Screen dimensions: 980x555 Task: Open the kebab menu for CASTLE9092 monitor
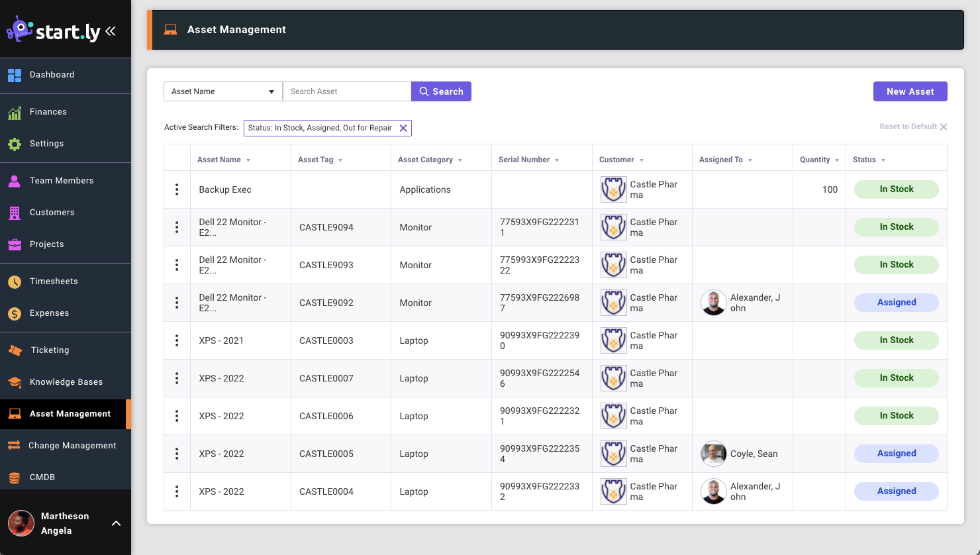[x=177, y=302]
